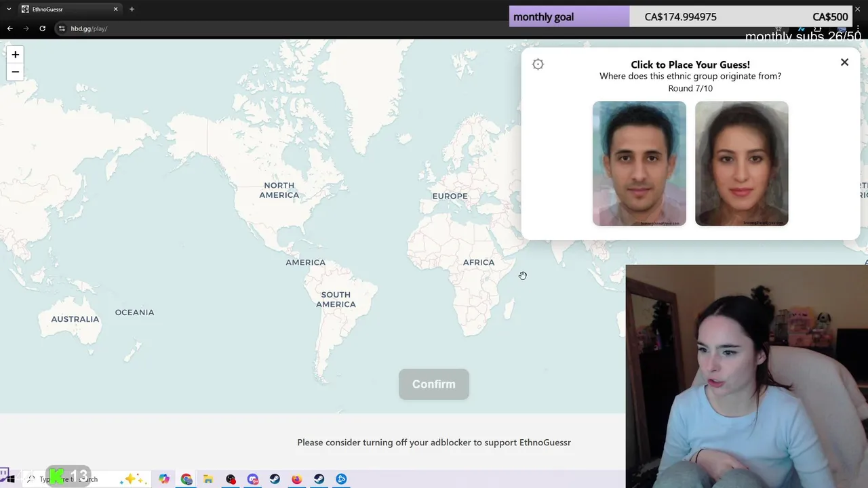Click the NORTH AMERICA map label
This screenshot has width=868, height=488.
279,190
